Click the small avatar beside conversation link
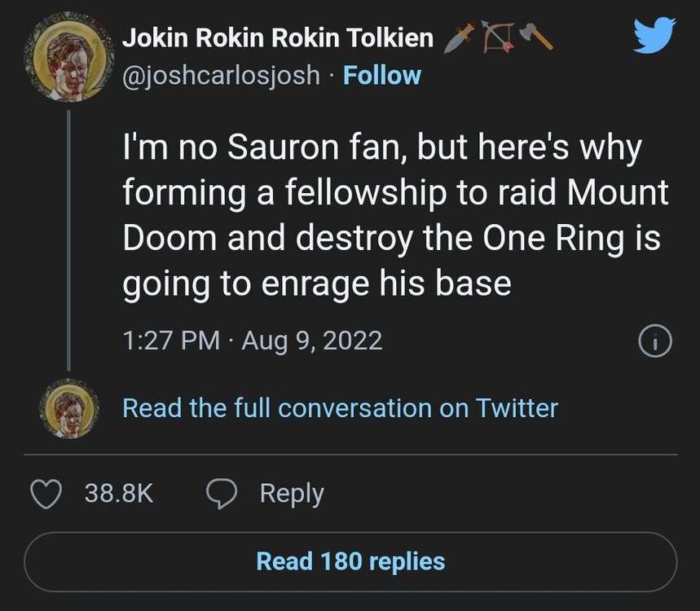This screenshot has height=611, width=700. 69,407
